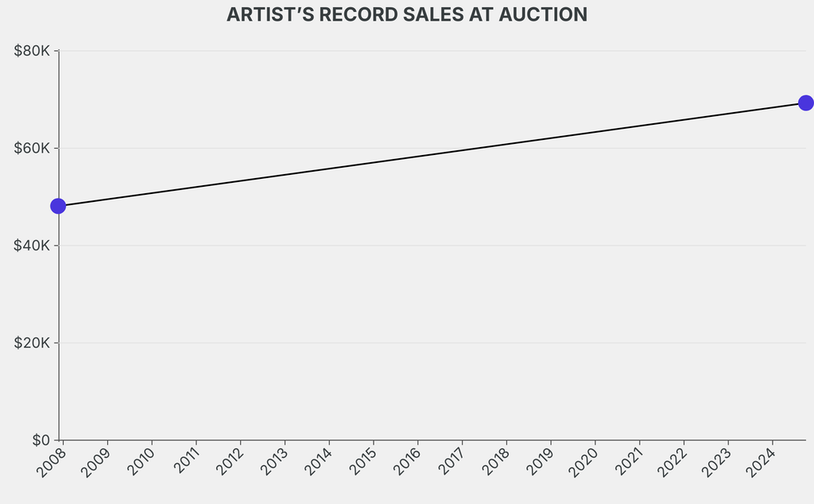814x504 pixels.
Task: Select the $40K y-axis label
Action: tap(33, 246)
